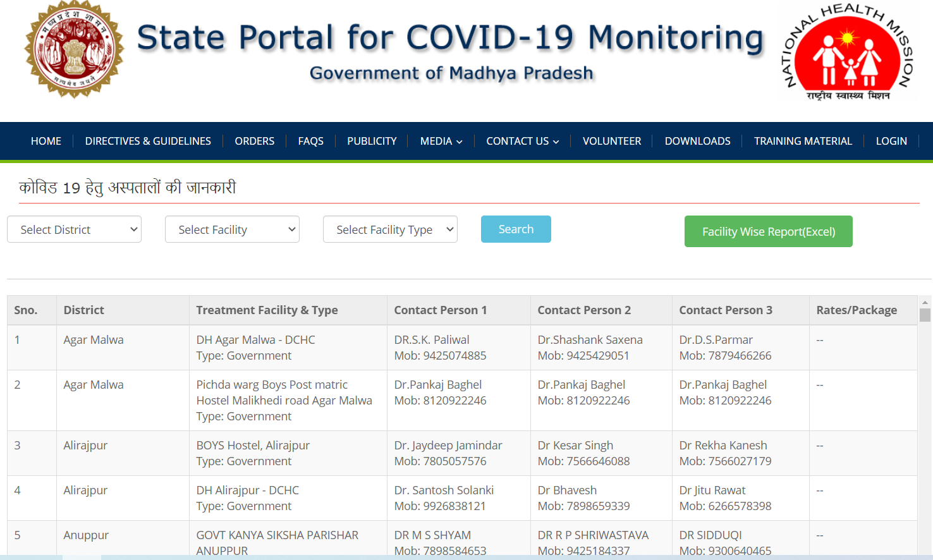Click the Search button
The height and width of the screenshot is (560, 933).
(x=516, y=229)
